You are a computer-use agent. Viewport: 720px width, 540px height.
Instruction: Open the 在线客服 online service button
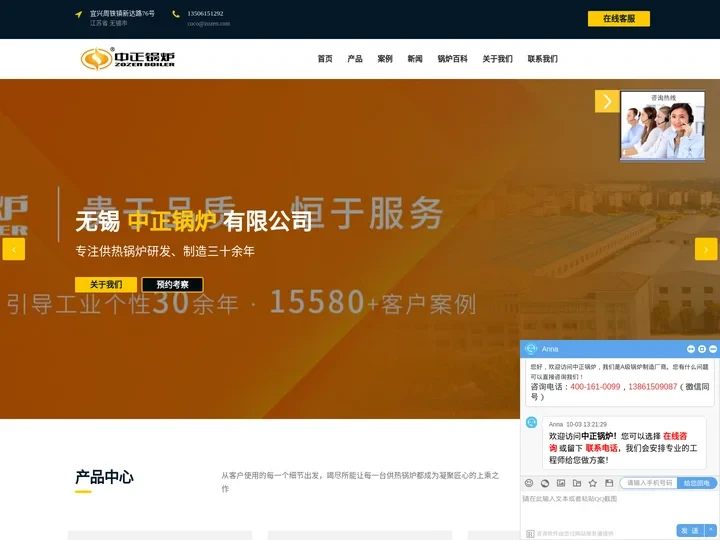tap(619, 19)
